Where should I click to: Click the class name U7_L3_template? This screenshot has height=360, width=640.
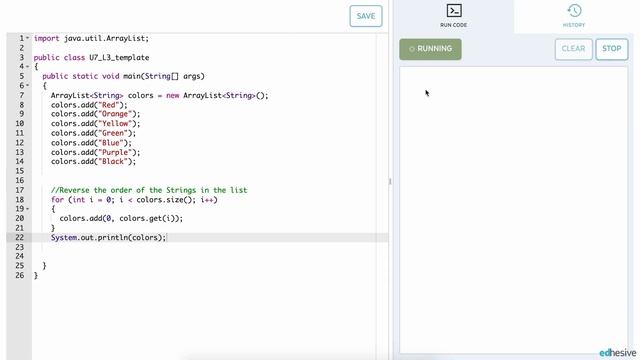click(119, 58)
